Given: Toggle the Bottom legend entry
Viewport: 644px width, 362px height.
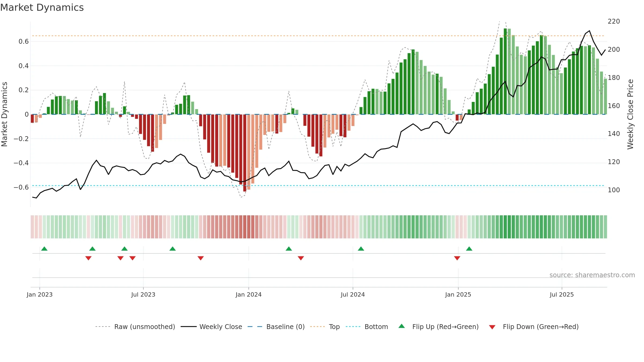Looking at the screenshot, I should 367,327.
